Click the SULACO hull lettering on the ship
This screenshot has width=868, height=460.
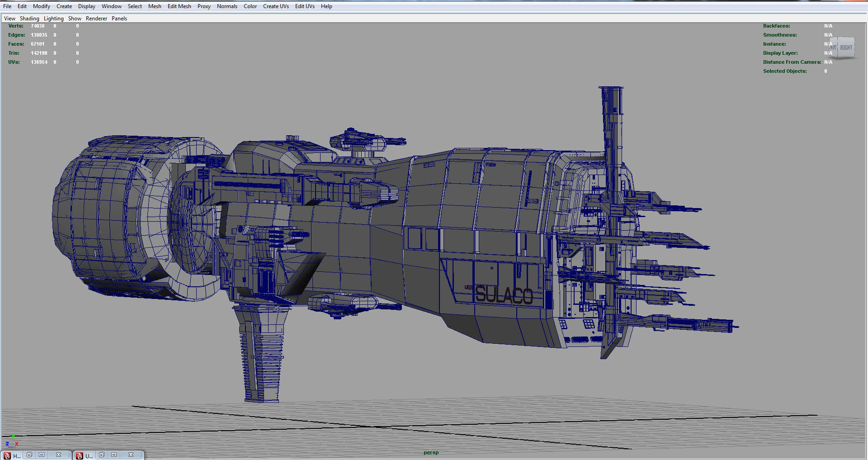504,295
